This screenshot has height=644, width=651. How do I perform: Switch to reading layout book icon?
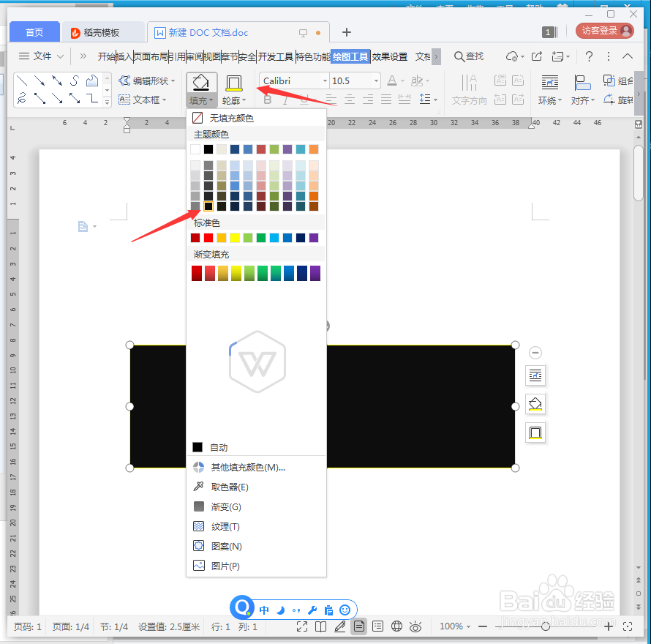[x=320, y=626]
